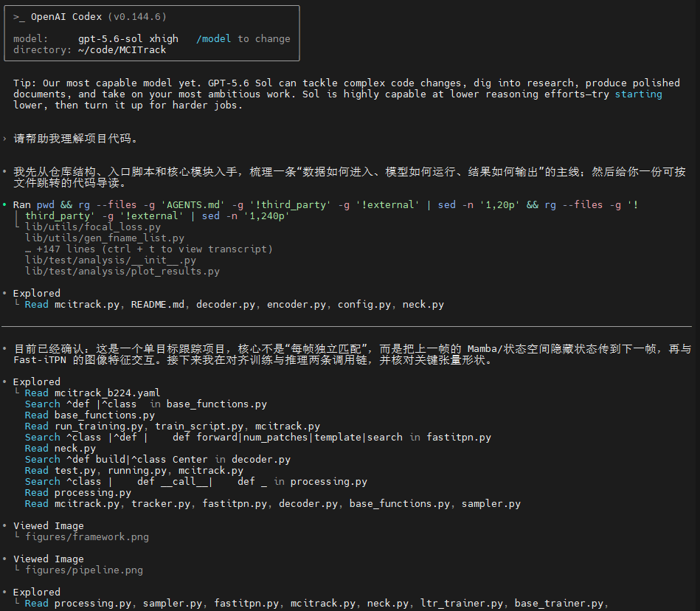Click the second 'Viewed Image' heading
Image resolution: width=700 pixels, height=611 pixels.
pos(49,559)
